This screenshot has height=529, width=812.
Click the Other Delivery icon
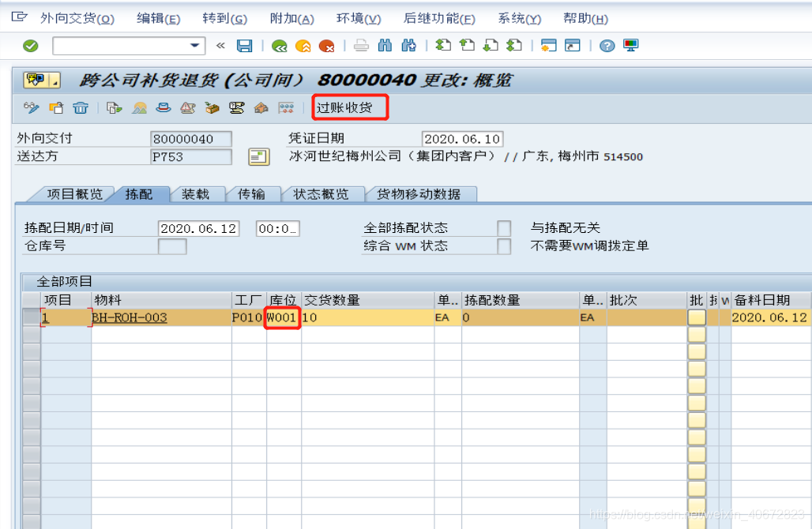coord(56,107)
